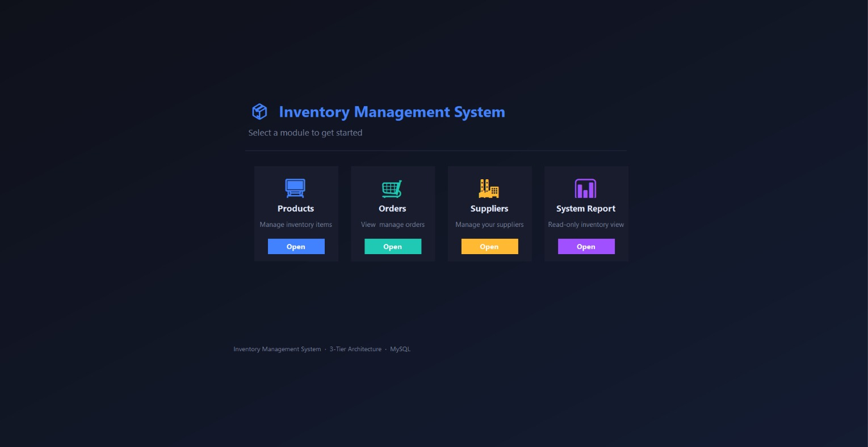
Task: Click 'Manage inventory items' description
Action: (x=296, y=225)
